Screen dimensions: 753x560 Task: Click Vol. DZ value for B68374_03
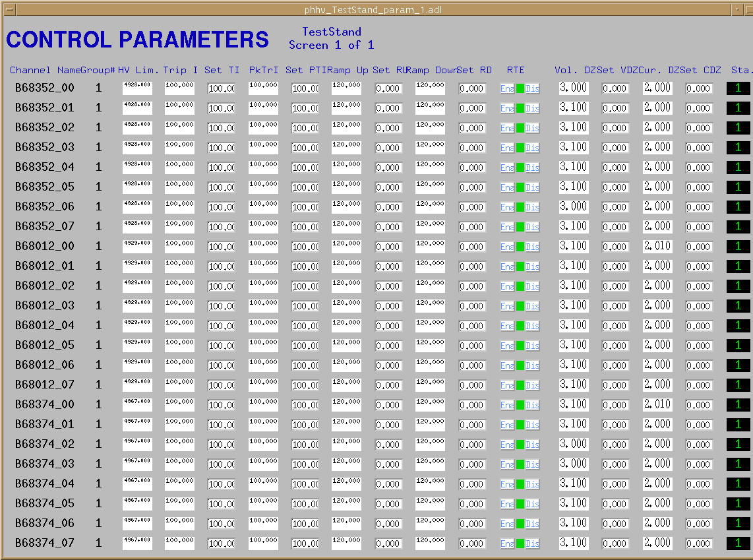click(574, 464)
